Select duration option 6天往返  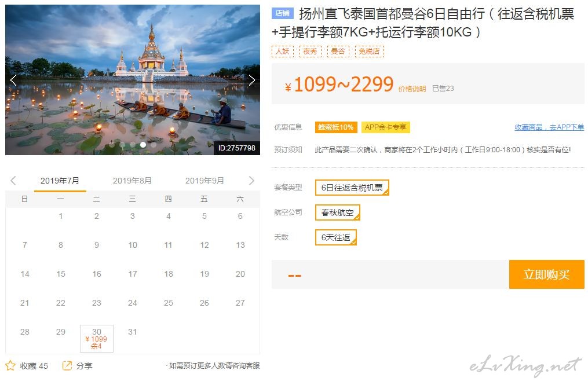[x=335, y=237]
